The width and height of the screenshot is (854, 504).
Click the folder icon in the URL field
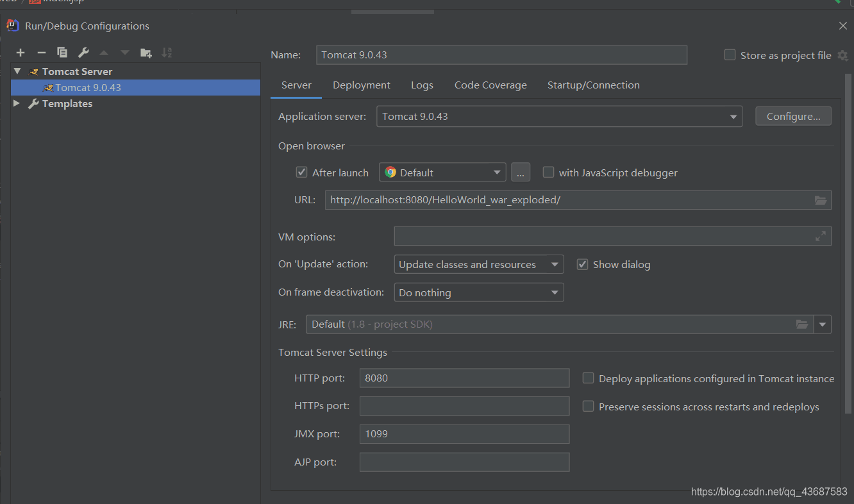821,200
